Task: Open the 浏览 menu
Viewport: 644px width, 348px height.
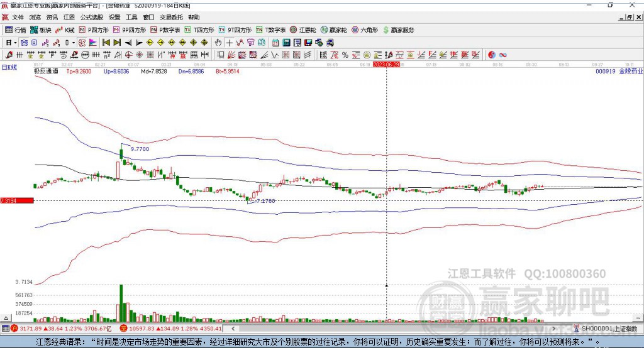Action: pos(35,17)
